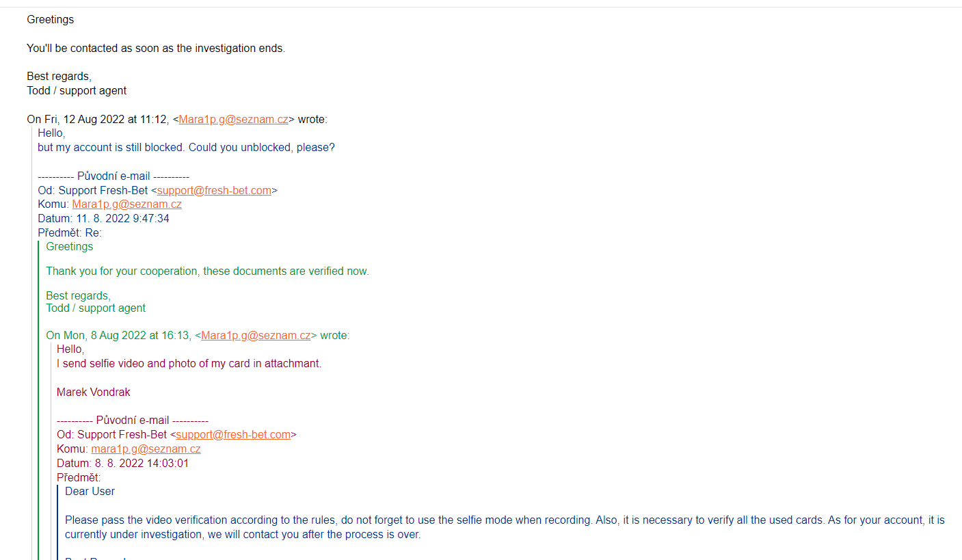Click the Marek Vondrak name
Screen dimensions: 962x560
pos(93,392)
